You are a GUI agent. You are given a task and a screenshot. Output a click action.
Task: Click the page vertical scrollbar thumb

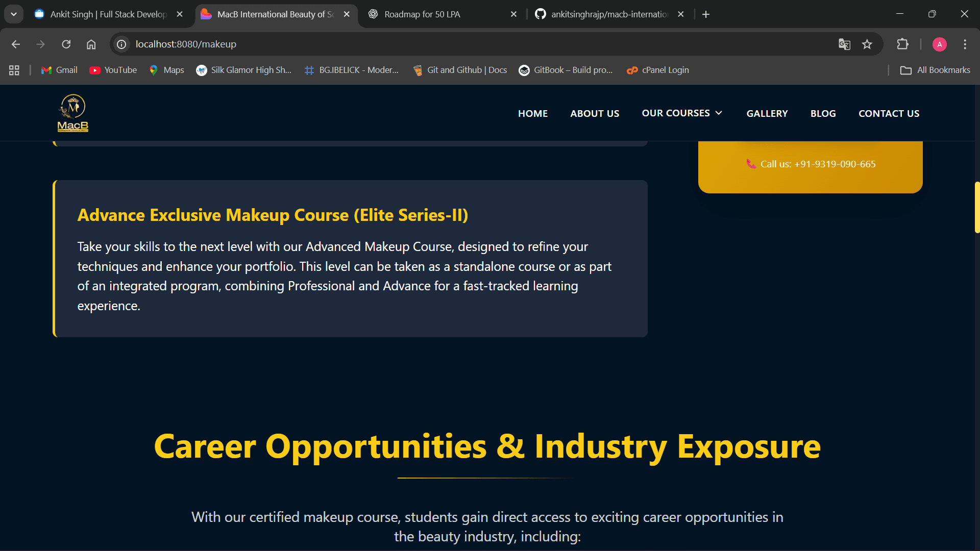(x=977, y=207)
